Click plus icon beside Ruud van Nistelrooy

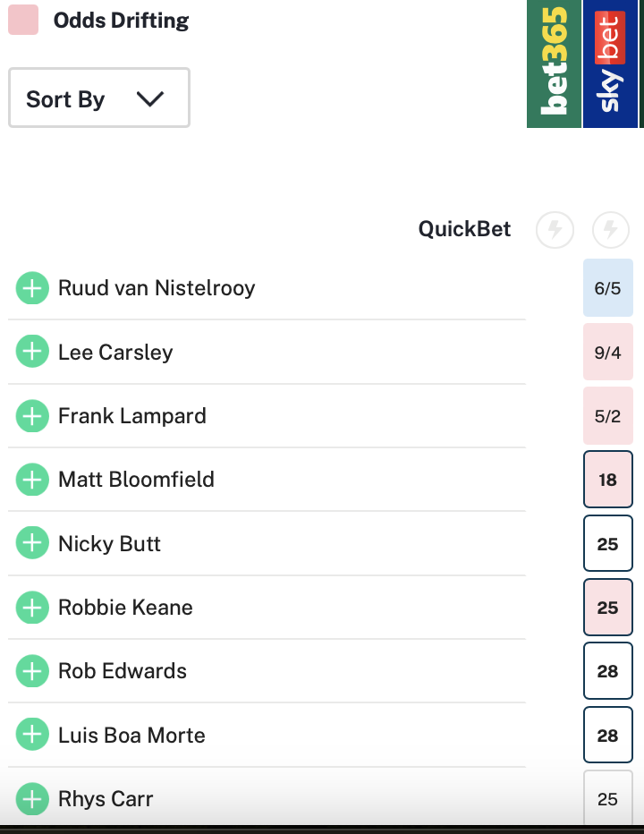32,288
